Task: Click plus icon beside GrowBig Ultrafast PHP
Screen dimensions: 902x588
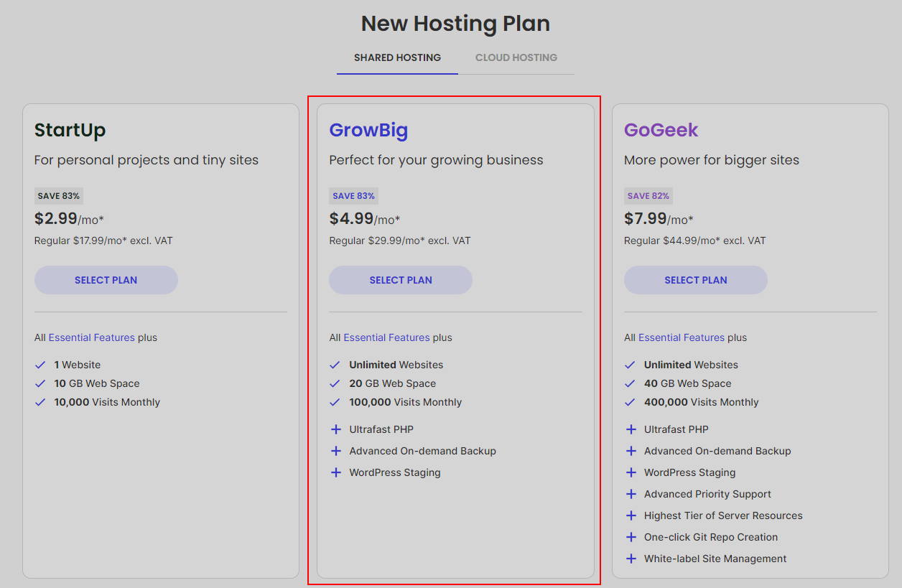Action: pyautogui.click(x=335, y=429)
